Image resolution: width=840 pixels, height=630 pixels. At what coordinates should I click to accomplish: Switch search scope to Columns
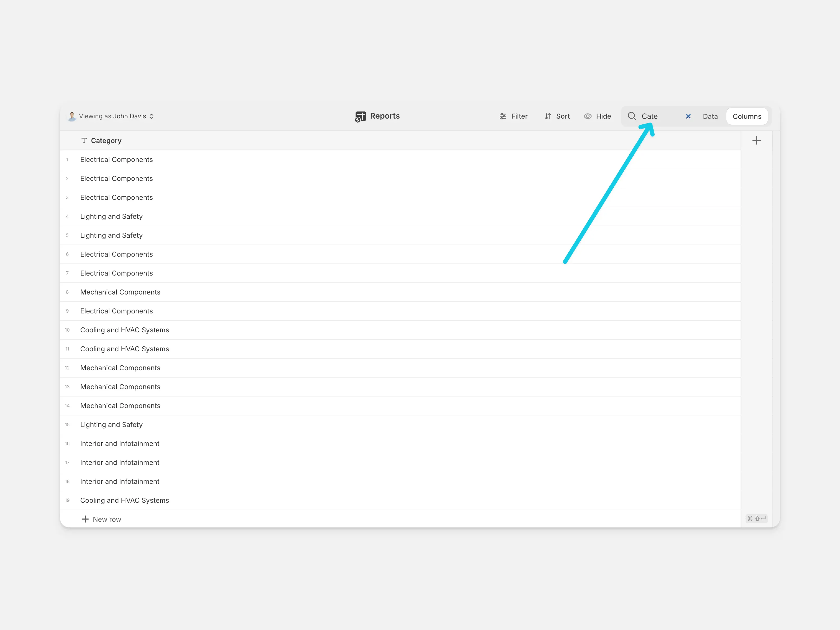[x=747, y=116]
